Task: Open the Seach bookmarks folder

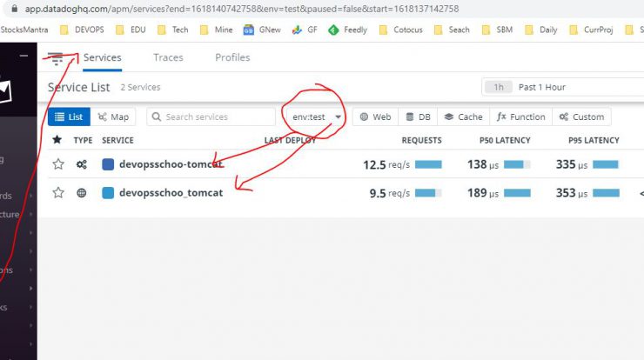Action: pyautogui.click(x=452, y=30)
